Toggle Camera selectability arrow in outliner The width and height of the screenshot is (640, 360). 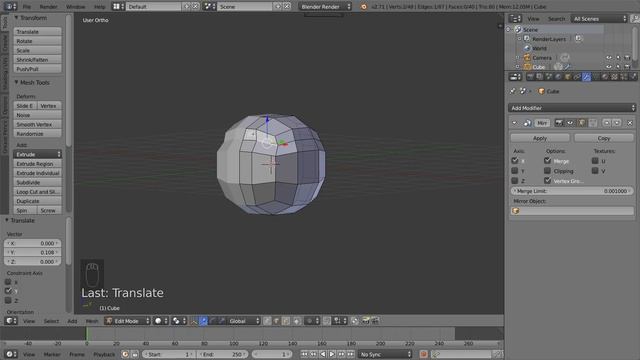click(618, 58)
